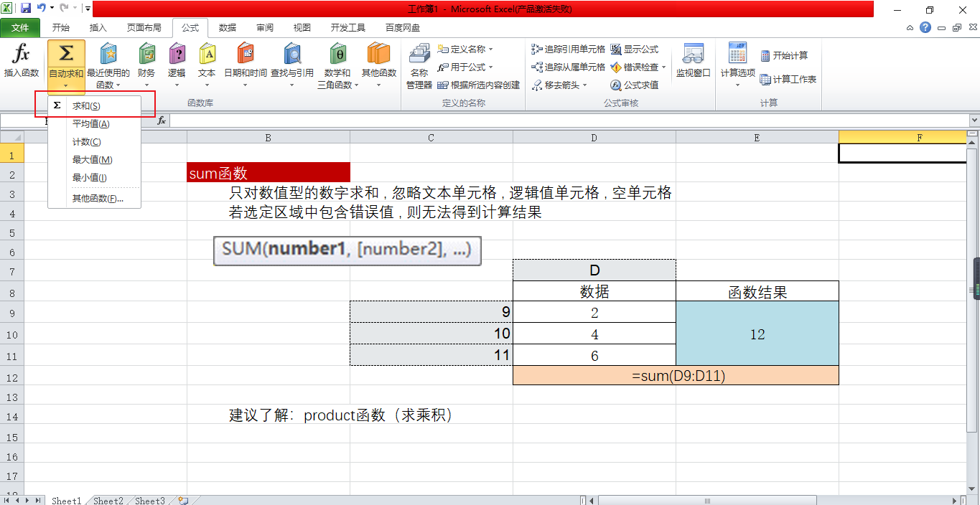Screen dimensions: 980x505
Task: Expand the Error Checking dropdown arrow
Action: [x=663, y=67]
